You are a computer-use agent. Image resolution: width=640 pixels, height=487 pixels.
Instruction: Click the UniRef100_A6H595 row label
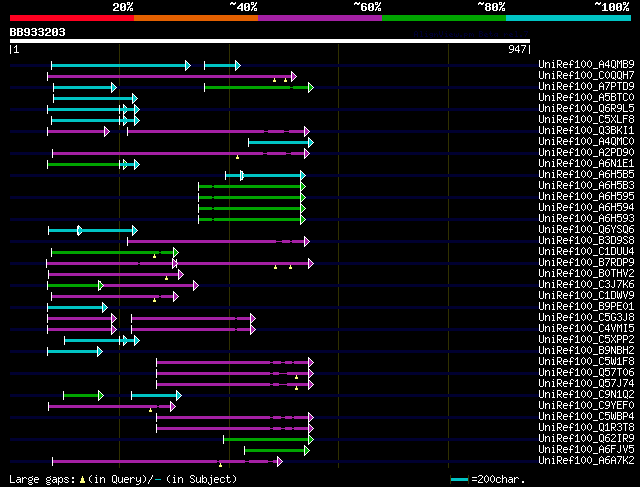[586, 196]
